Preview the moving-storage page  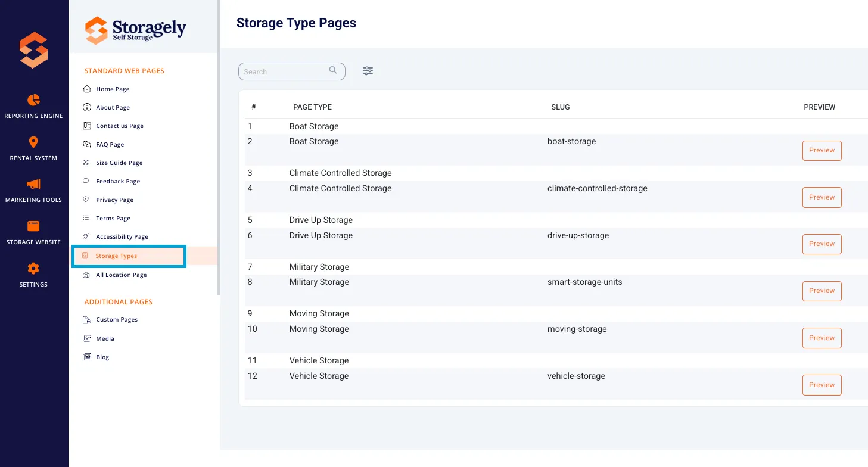click(x=822, y=338)
